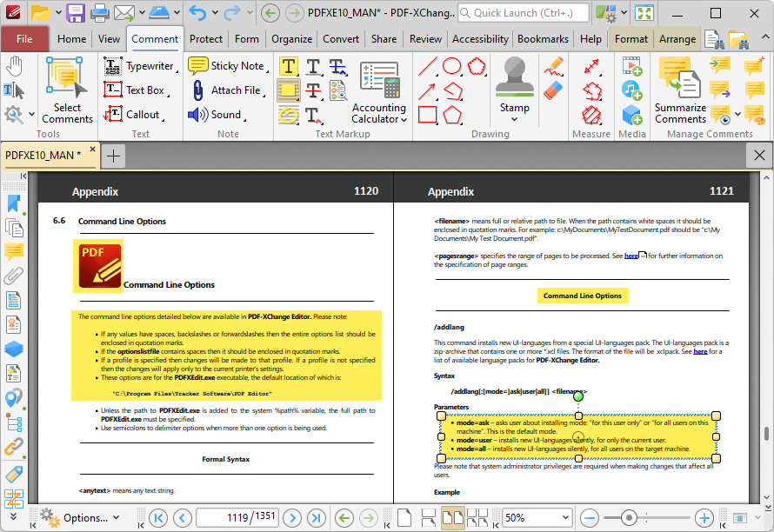Select the Pencil tool
The image size is (774, 532).
(554, 67)
